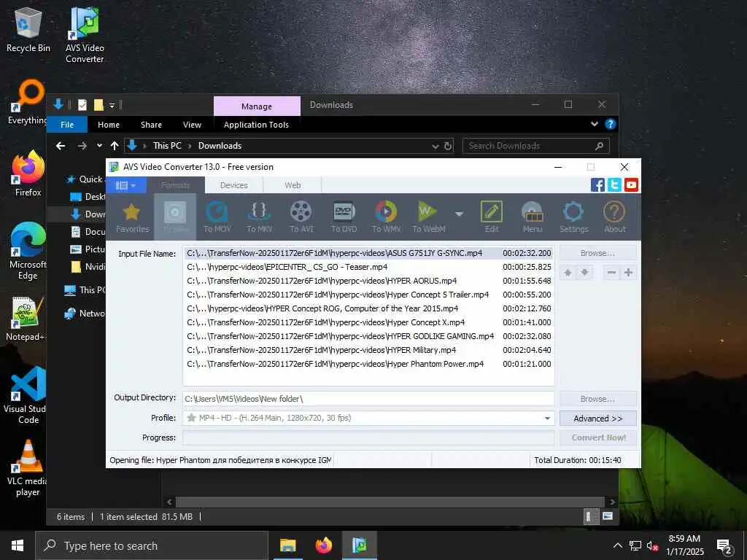Move selected file up with arrow
The image size is (747, 560).
click(x=568, y=273)
